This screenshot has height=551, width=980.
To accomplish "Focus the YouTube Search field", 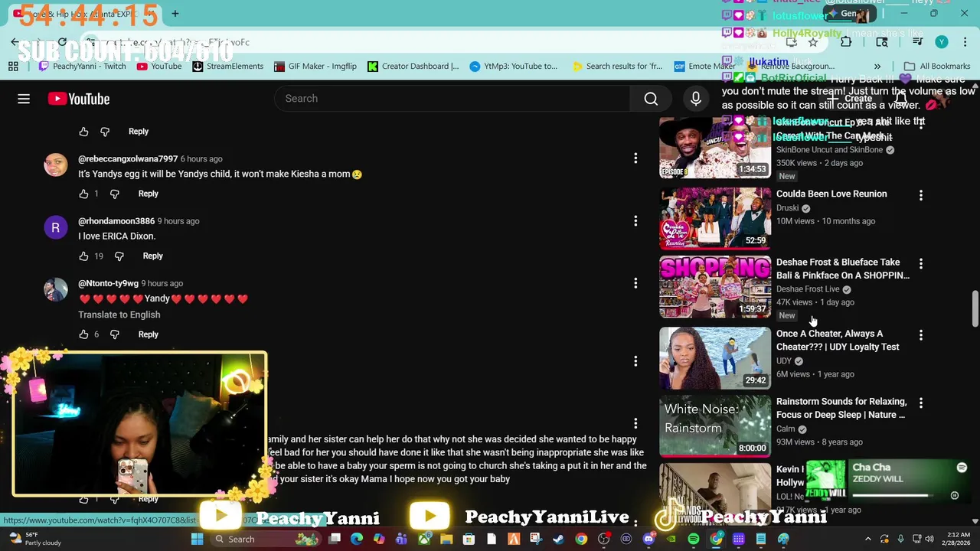I will pos(452,99).
